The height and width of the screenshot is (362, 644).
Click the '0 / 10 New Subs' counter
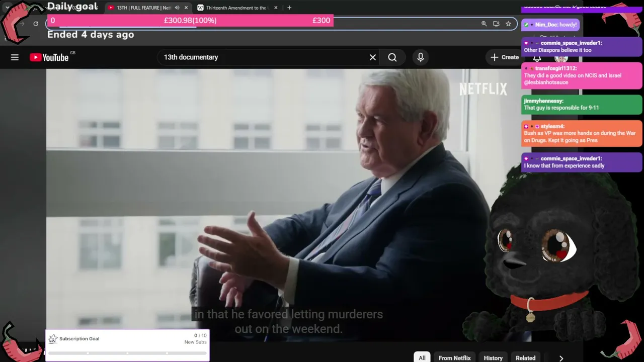195,339
